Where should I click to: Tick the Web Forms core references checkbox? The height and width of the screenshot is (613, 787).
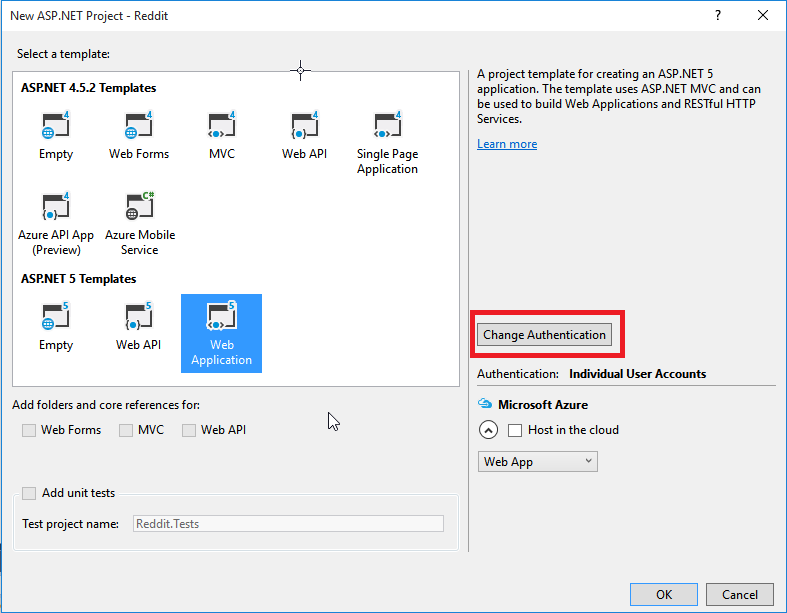click(29, 430)
